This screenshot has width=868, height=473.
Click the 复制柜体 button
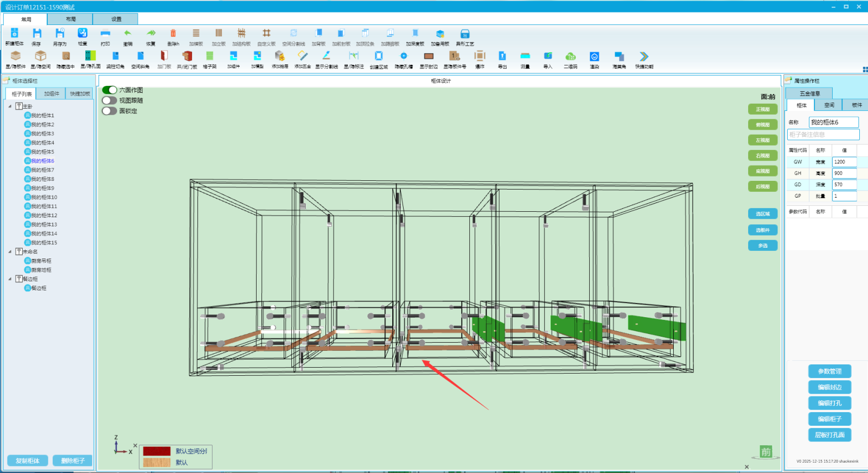click(x=28, y=461)
